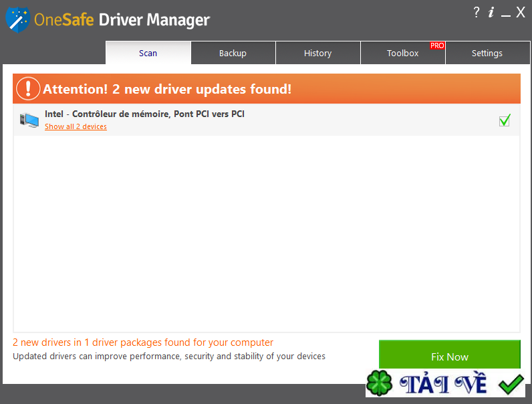
Task: Open the Help question mark icon
Action: tap(477, 12)
